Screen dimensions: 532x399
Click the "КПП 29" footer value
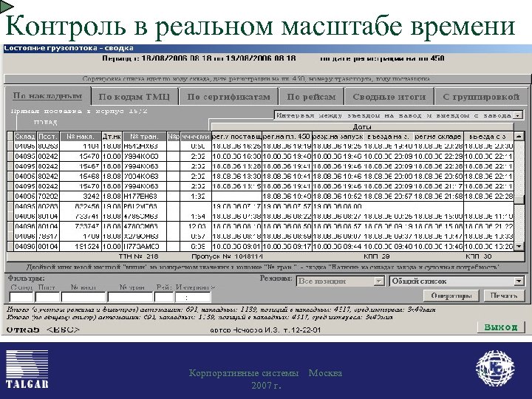[x=377, y=256]
